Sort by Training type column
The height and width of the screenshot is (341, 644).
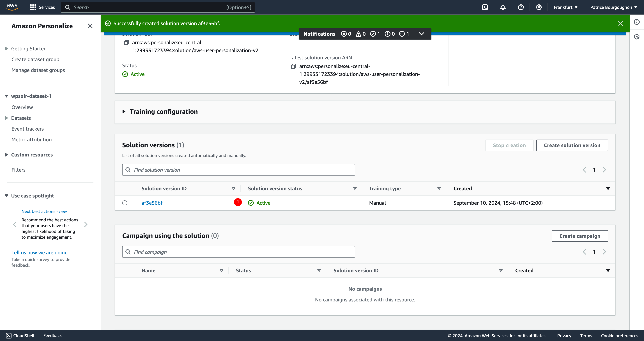tap(439, 188)
